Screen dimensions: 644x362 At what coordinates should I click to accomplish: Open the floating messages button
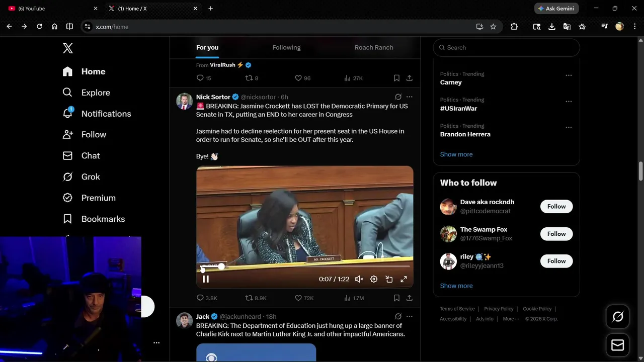pyautogui.click(x=617, y=345)
